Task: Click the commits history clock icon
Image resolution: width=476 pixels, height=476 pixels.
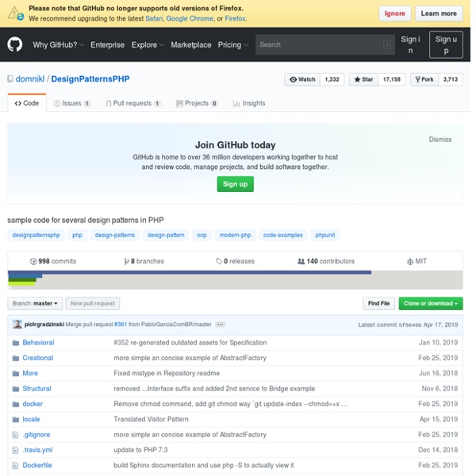Action: point(33,261)
